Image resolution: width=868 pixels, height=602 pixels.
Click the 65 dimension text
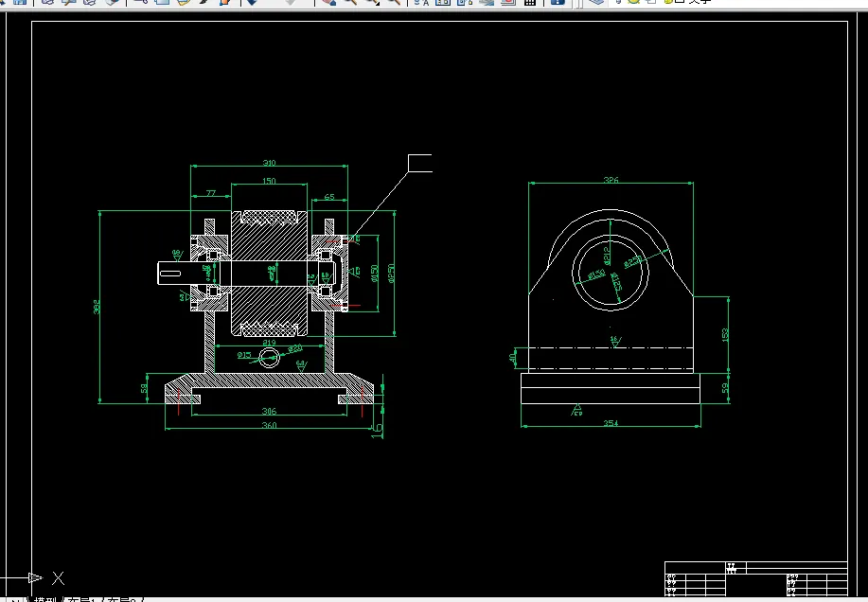329,197
